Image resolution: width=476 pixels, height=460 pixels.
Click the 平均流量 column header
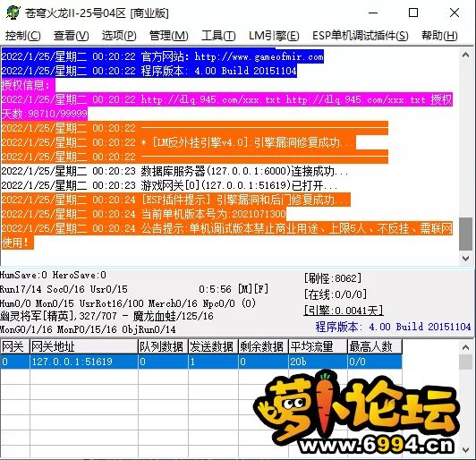[x=318, y=346]
